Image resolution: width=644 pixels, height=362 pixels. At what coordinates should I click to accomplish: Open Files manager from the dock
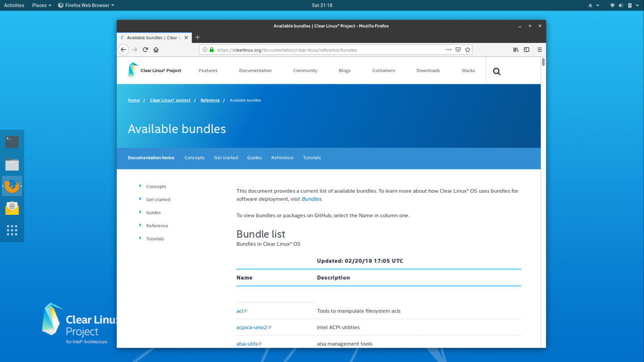pyautogui.click(x=12, y=164)
